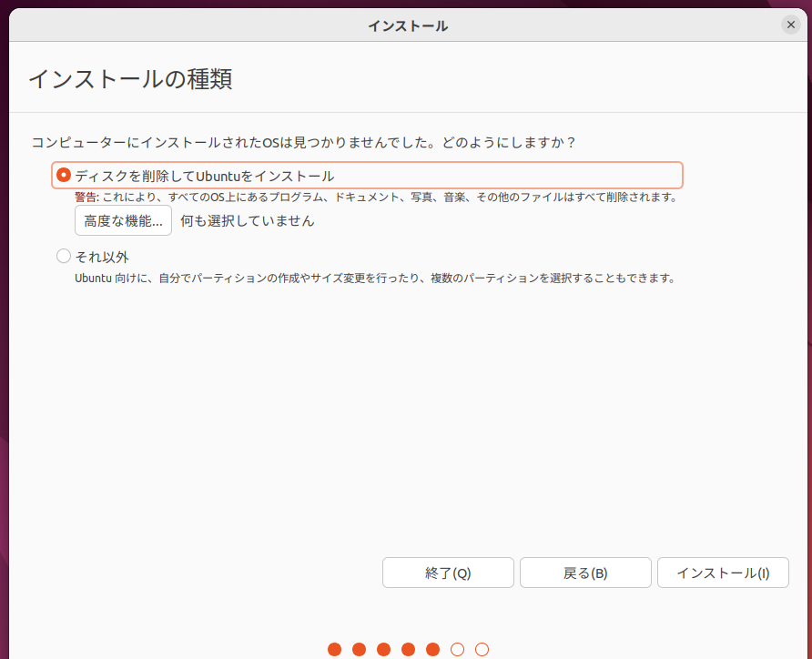Click the red 警告 warning text line

point(376,198)
